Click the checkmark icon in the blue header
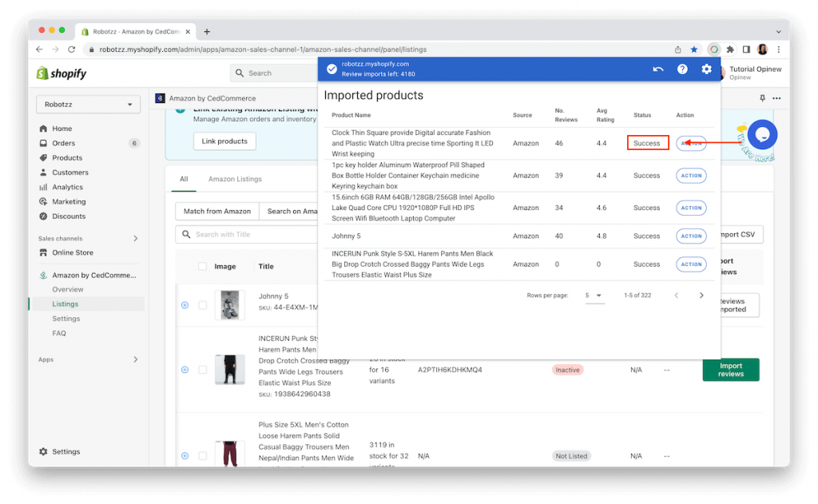This screenshot has width=818, height=504. 332,69
